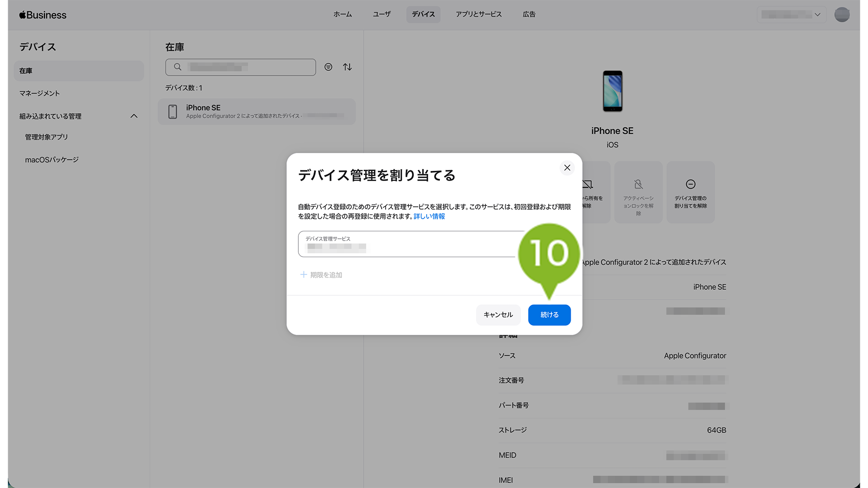Select iPhone SE in the device list
868x488 pixels.
(257, 112)
